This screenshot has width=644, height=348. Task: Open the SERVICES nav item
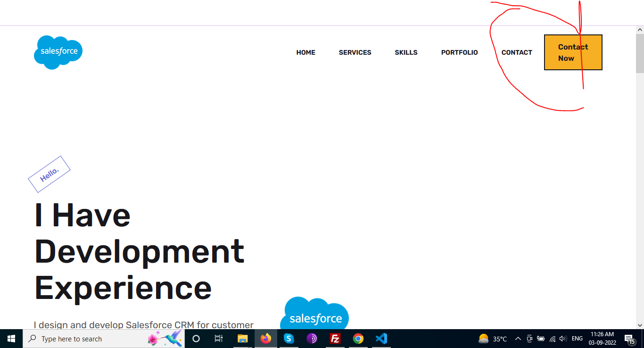(x=355, y=52)
